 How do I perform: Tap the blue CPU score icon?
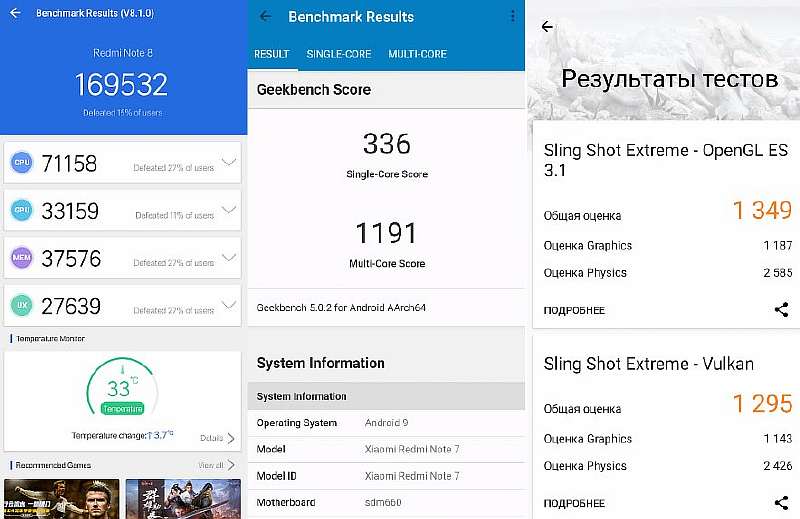[21, 163]
